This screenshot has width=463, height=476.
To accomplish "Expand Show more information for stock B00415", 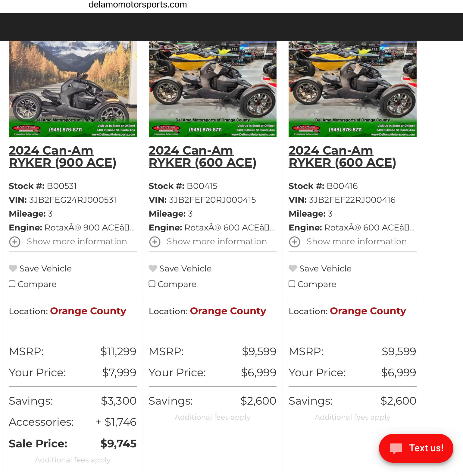I will click(217, 242).
